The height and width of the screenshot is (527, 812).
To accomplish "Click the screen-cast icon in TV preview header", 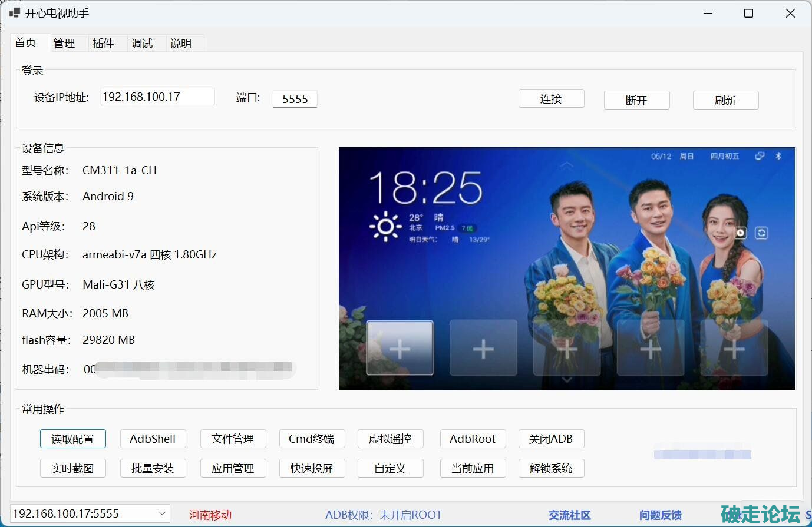I will (760, 156).
